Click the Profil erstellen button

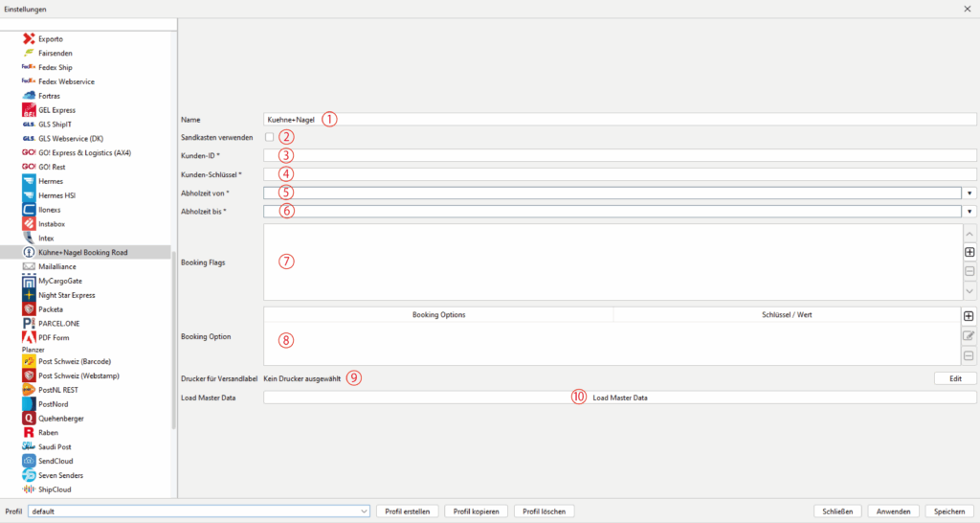[408, 512]
